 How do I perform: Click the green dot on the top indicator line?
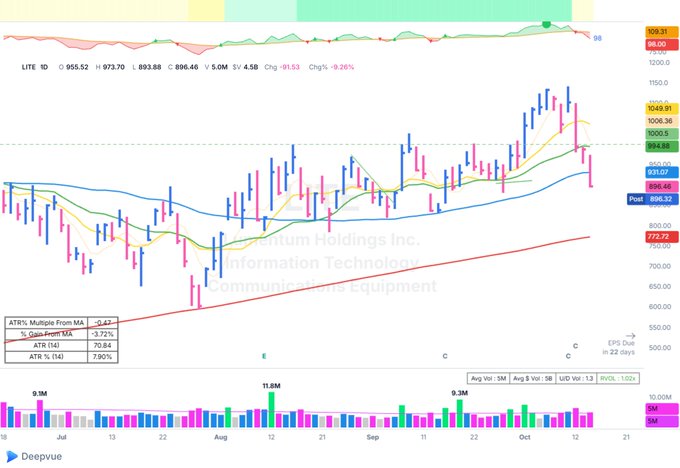546,24
